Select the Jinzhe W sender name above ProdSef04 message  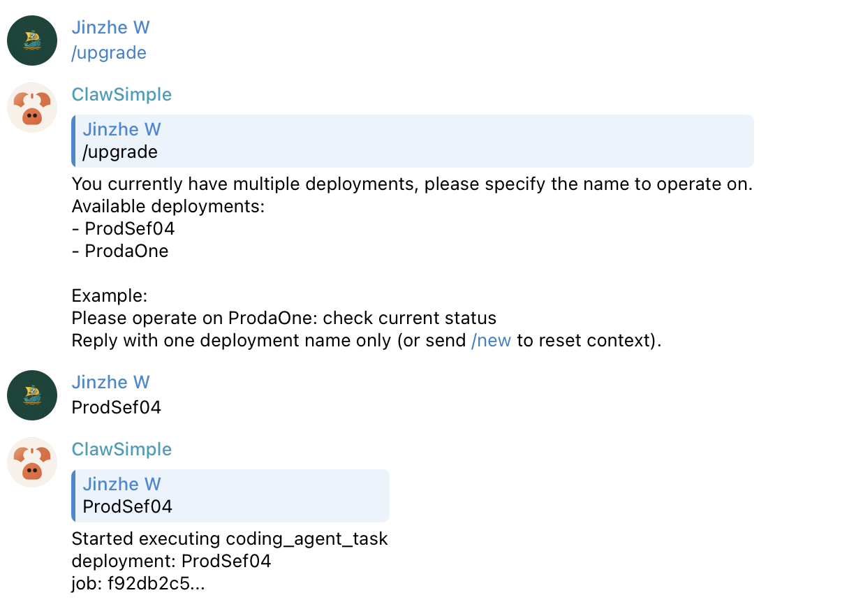(x=110, y=383)
